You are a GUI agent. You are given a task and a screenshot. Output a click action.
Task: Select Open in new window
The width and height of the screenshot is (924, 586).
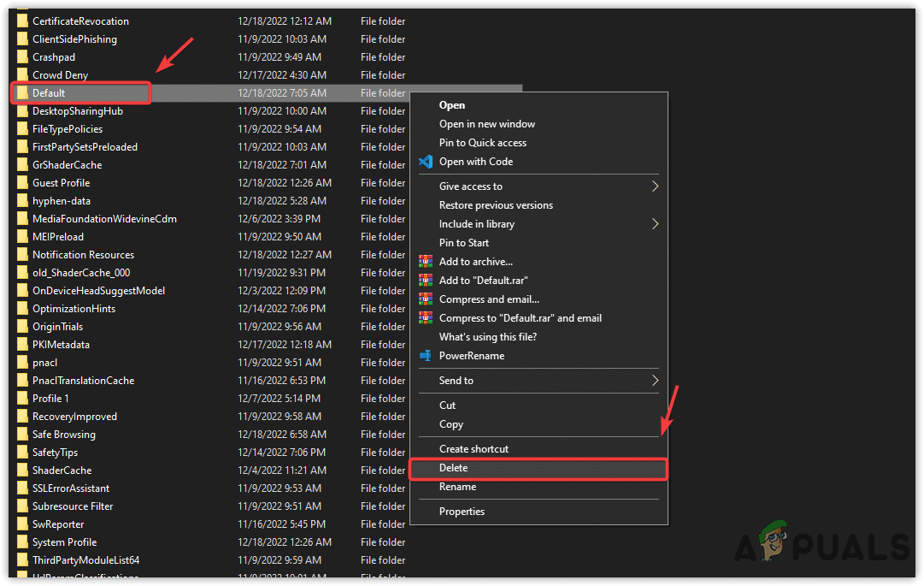(487, 124)
